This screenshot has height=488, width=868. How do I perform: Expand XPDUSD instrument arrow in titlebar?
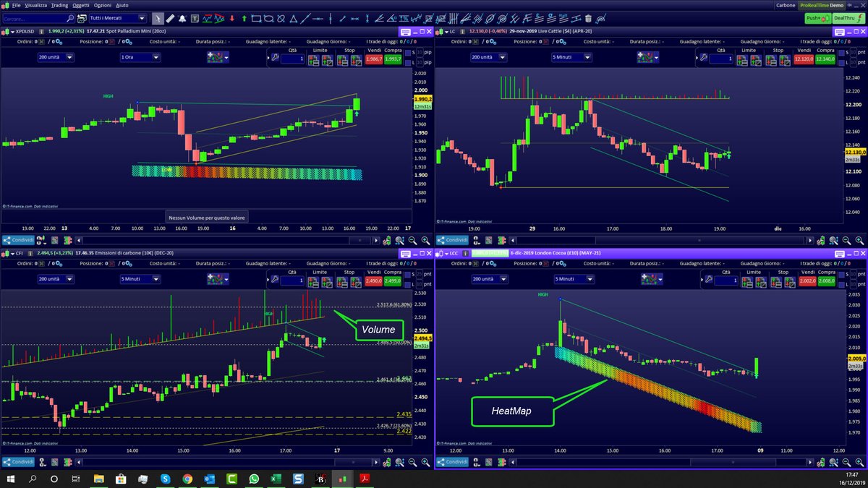[12, 32]
